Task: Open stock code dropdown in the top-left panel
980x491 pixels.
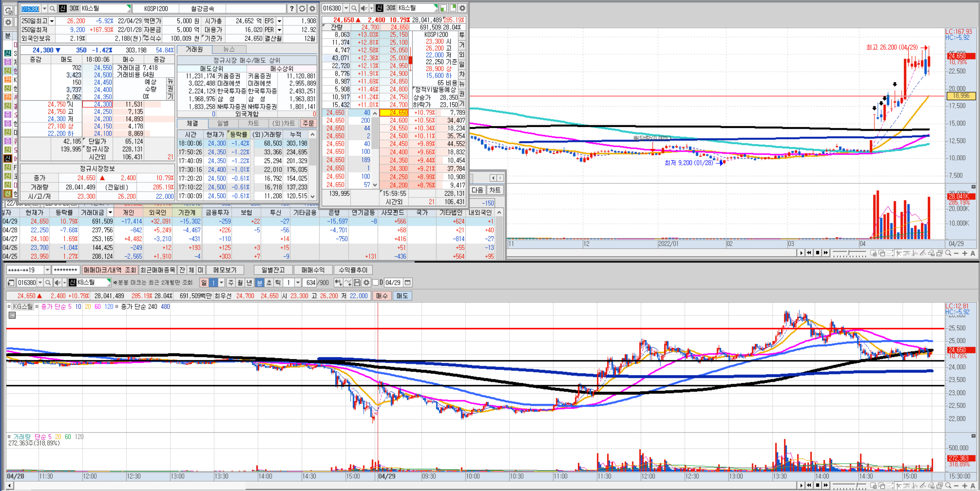Action: [x=44, y=8]
